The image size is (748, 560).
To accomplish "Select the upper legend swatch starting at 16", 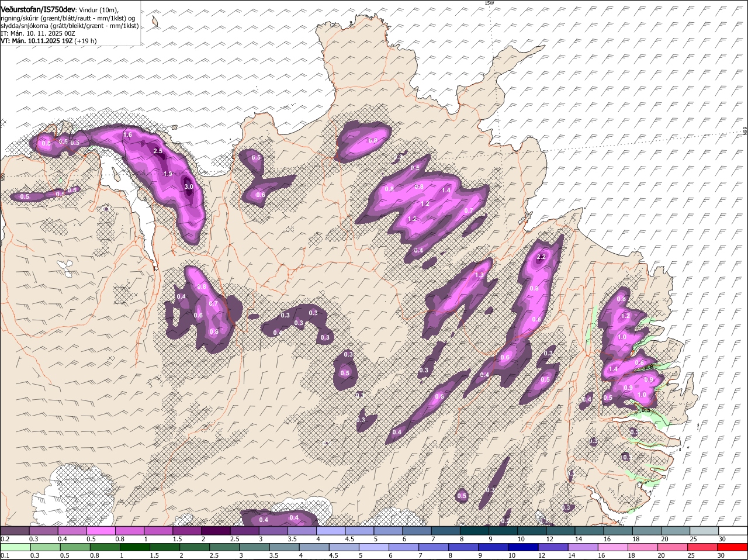I will click(618, 530).
